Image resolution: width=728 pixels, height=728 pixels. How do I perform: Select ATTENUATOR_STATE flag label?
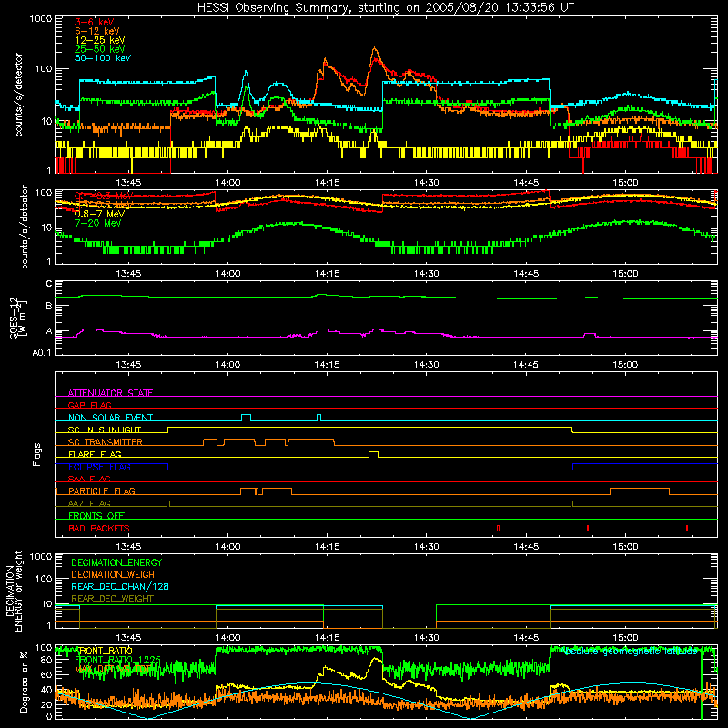(x=110, y=393)
